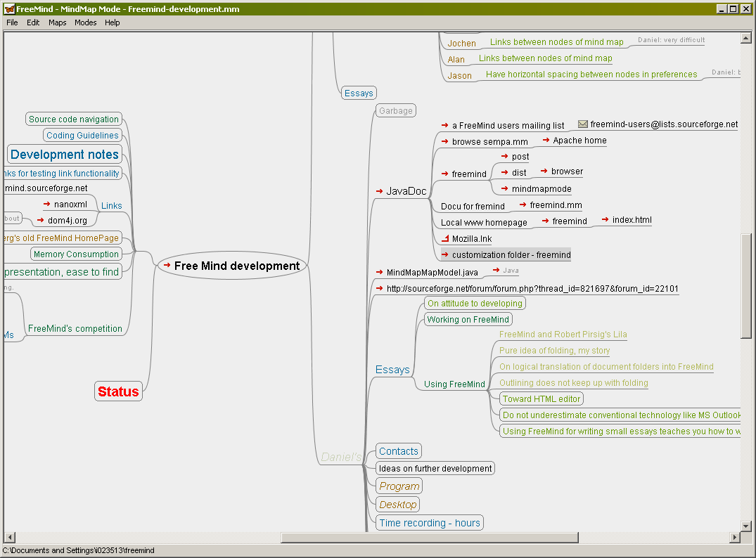This screenshot has height=558, width=756.
Task: Click the red arrow icon beside browse sempa.mm
Action: pyautogui.click(x=445, y=141)
